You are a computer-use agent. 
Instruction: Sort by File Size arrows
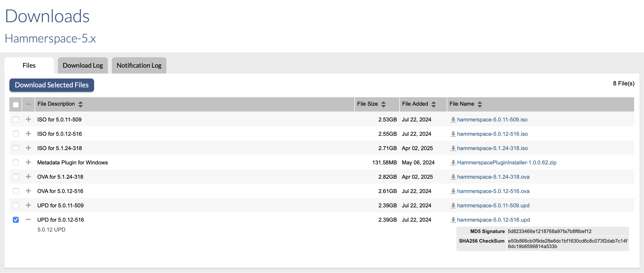(383, 104)
